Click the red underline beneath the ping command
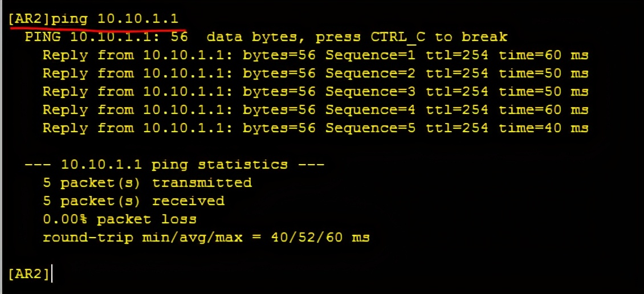The height and width of the screenshot is (294, 644). click(x=97, y=27)
